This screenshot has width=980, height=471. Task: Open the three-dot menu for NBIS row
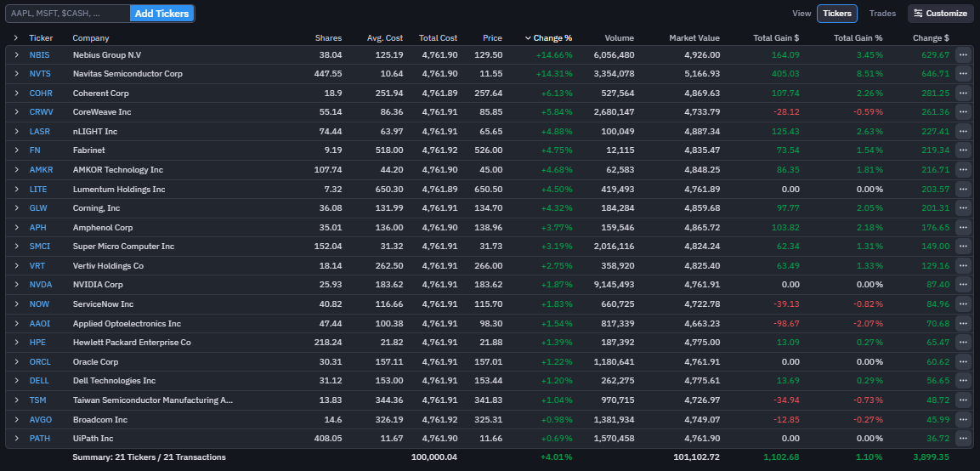click(x=963, y=54)
